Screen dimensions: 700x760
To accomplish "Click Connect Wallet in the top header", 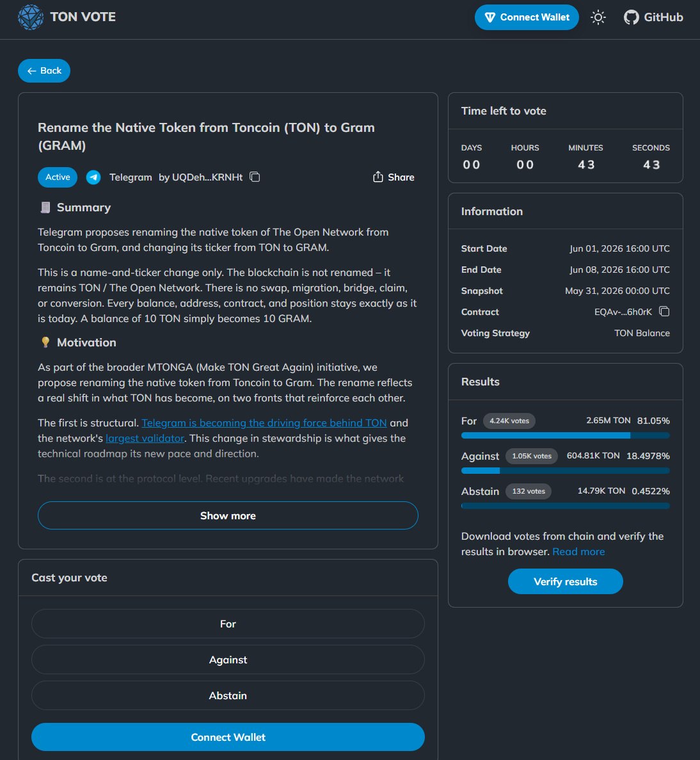I will [527, 17].
